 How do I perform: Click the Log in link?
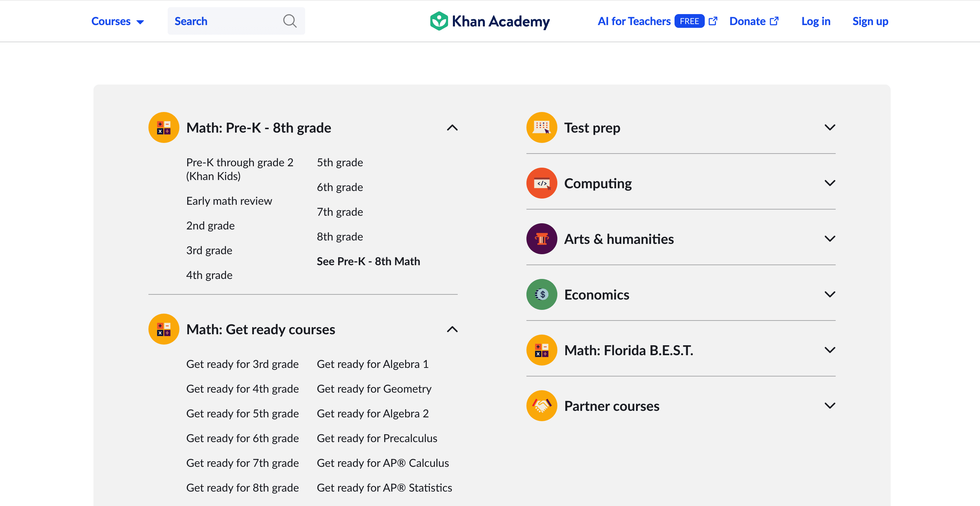pos(816,21)
